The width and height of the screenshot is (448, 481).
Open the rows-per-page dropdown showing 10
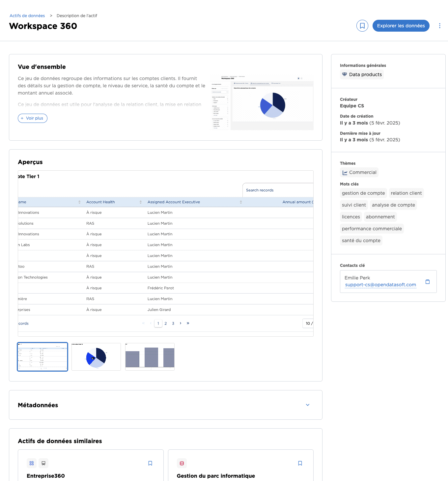308,324
